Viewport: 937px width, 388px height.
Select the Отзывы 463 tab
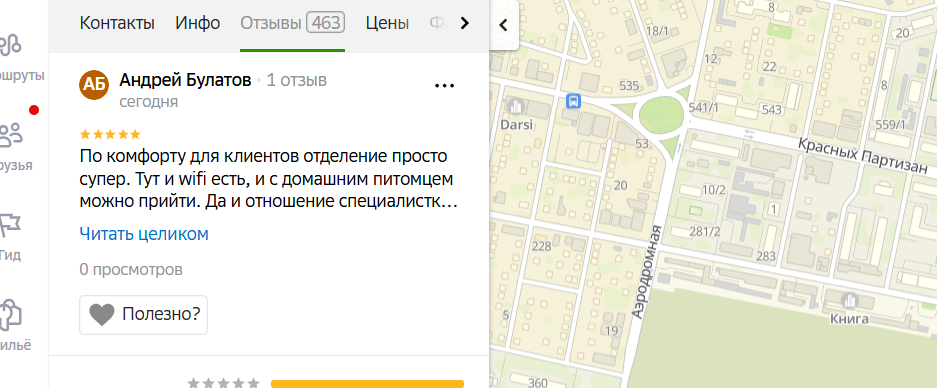(x=292, y=23)
